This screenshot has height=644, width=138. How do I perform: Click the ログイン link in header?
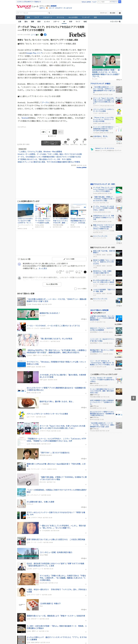pos(42,8)
